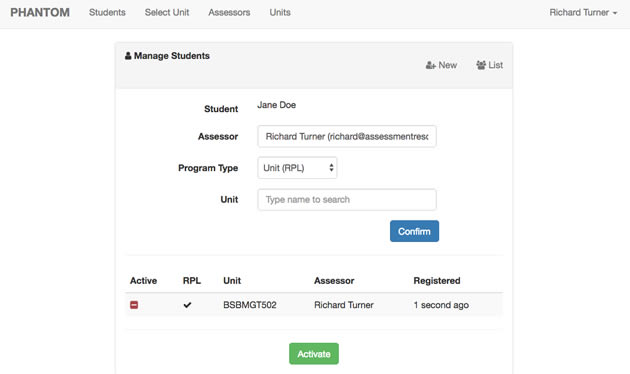Screen dimensions: 630x374
Task: Open the Select Unit nav item
Action: coord(167,12)
